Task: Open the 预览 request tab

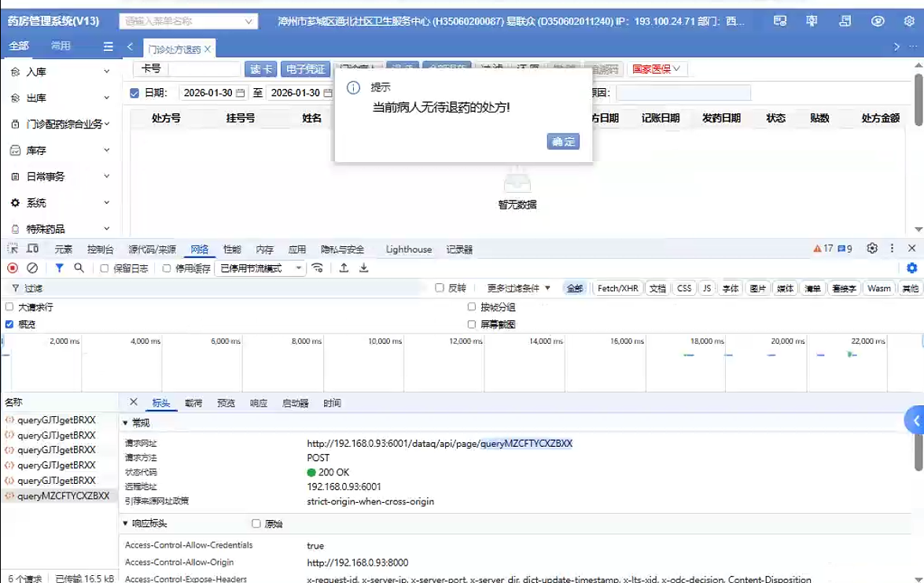Action: click(226, 403)
